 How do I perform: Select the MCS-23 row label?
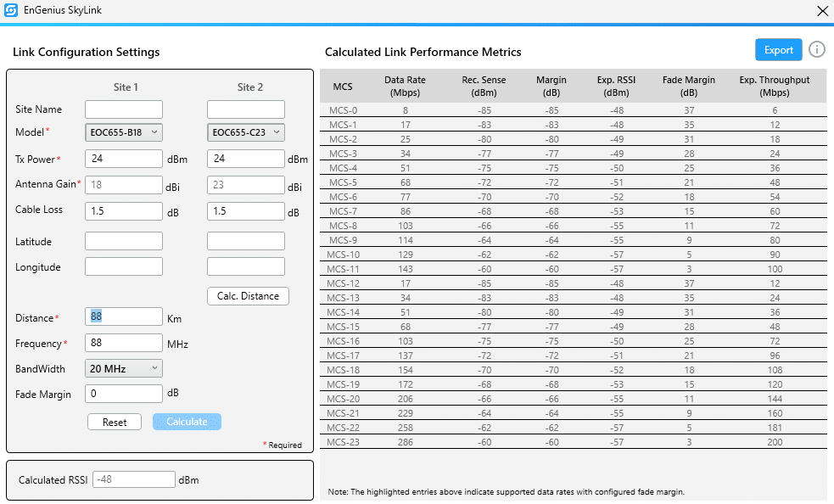[343, 442]
